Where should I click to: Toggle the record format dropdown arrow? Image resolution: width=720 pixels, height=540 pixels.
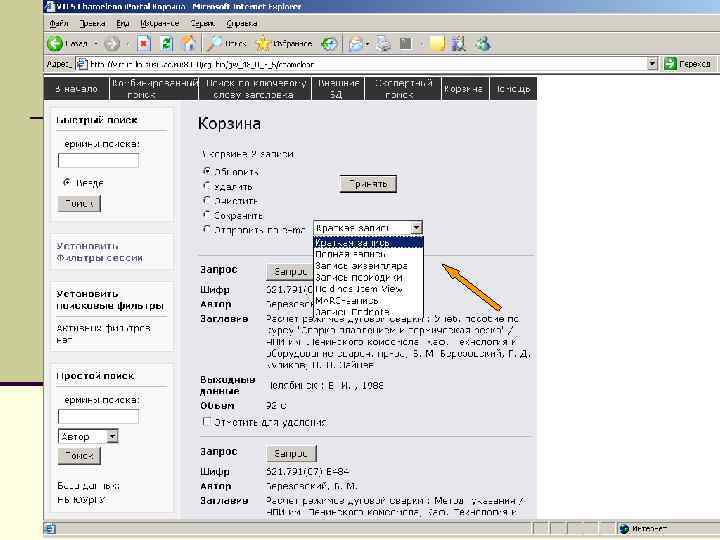point(416,228)
